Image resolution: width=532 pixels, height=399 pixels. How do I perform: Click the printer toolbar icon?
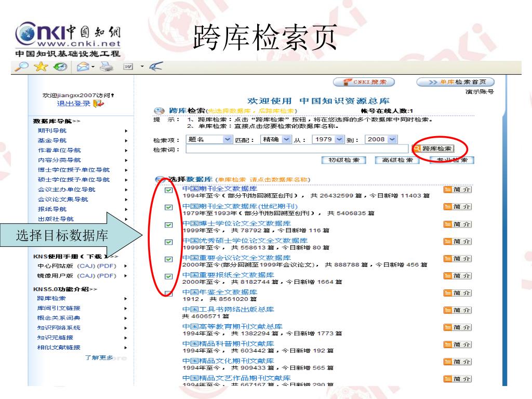107,66
